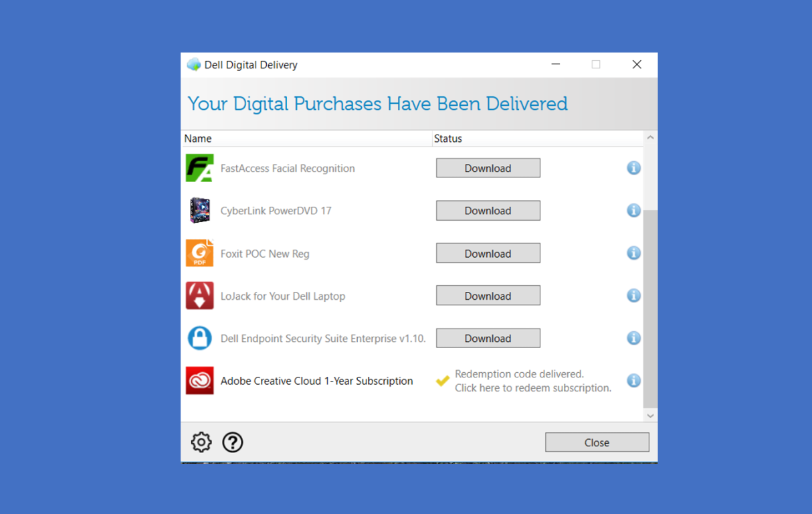Click the Dell Endpoint Security lock icon

tap(199, 338)
